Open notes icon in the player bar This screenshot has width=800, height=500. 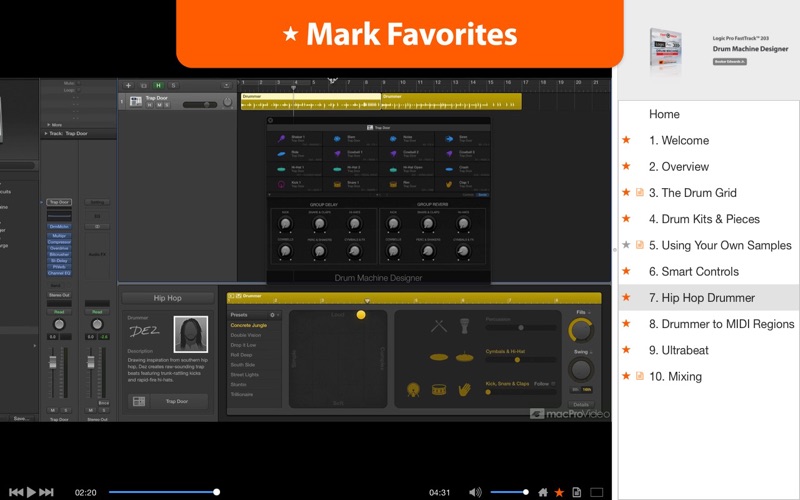pyautogui.click(x=577, y=492)
